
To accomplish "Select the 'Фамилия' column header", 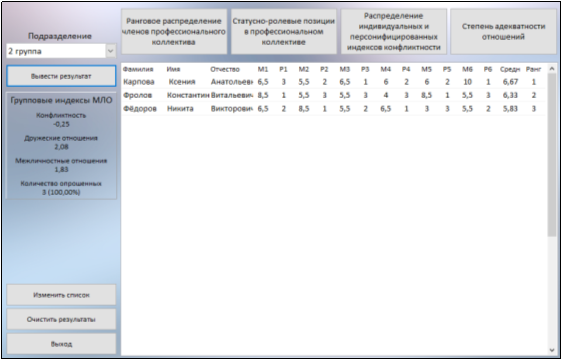I will tap(138, 69).
